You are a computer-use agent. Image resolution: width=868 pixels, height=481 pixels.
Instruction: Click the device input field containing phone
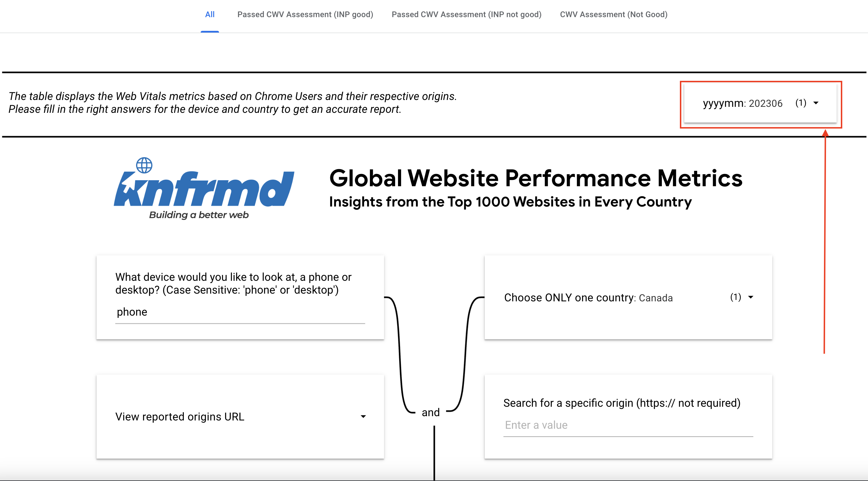[x=240, y=312]
